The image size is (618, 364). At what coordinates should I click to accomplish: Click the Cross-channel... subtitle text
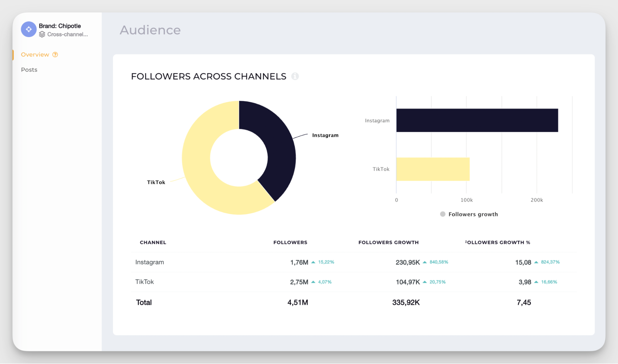pos(67,34)
